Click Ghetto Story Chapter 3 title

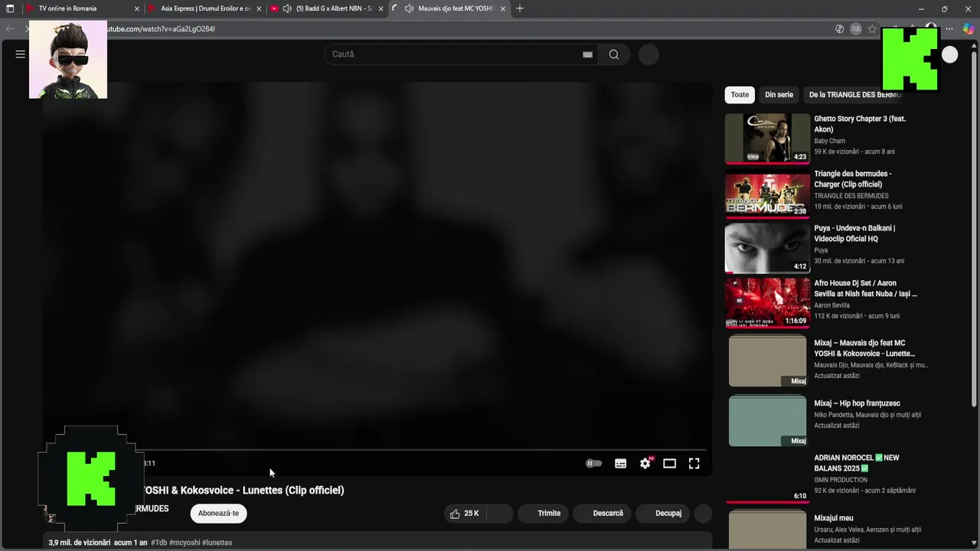(860, 124)
